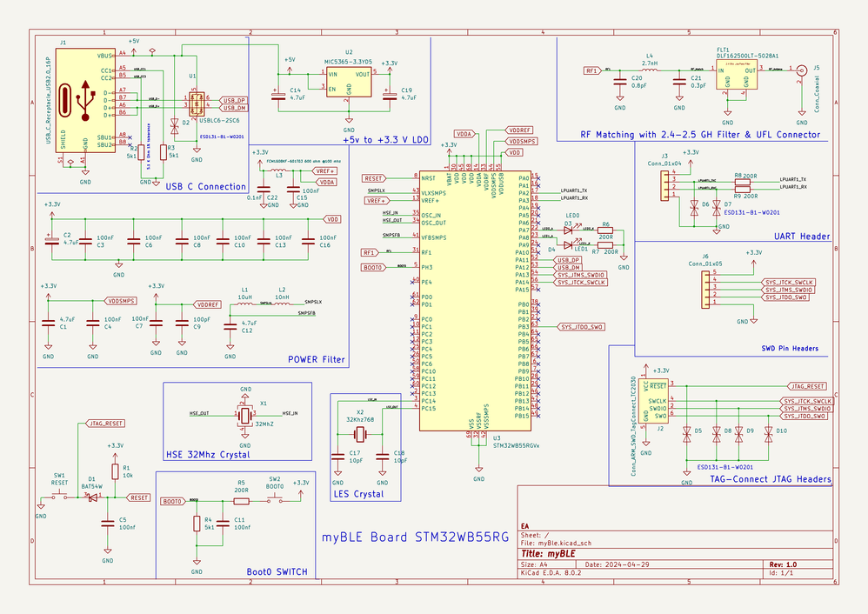Click the SYS_JTDO_SWO label at pin PB3
Screen dimensions: 868x614
[581, 327]
